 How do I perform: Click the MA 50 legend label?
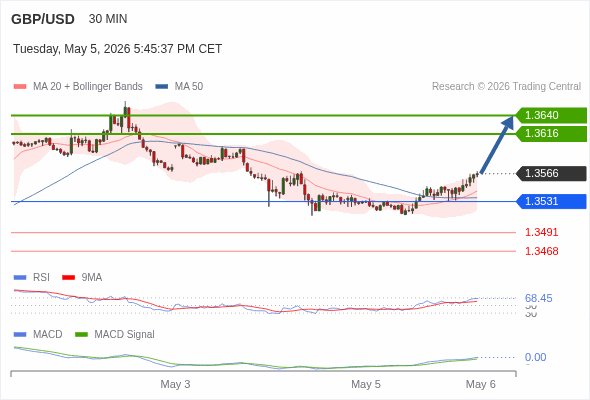tap(189, 87)
